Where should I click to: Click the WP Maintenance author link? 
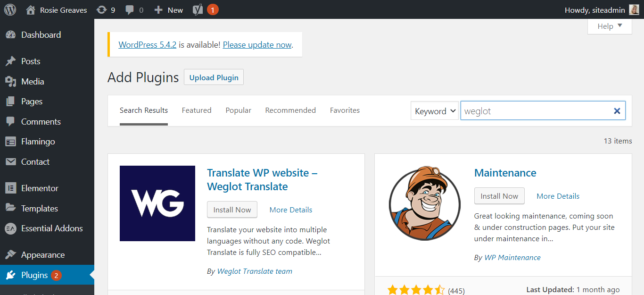[x=512, y=258]
